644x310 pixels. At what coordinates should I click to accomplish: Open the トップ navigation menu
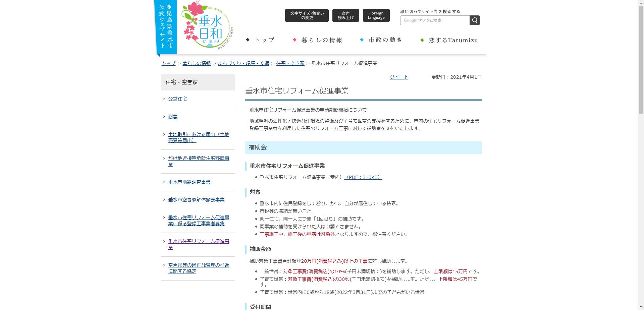(x=264, y=40)
